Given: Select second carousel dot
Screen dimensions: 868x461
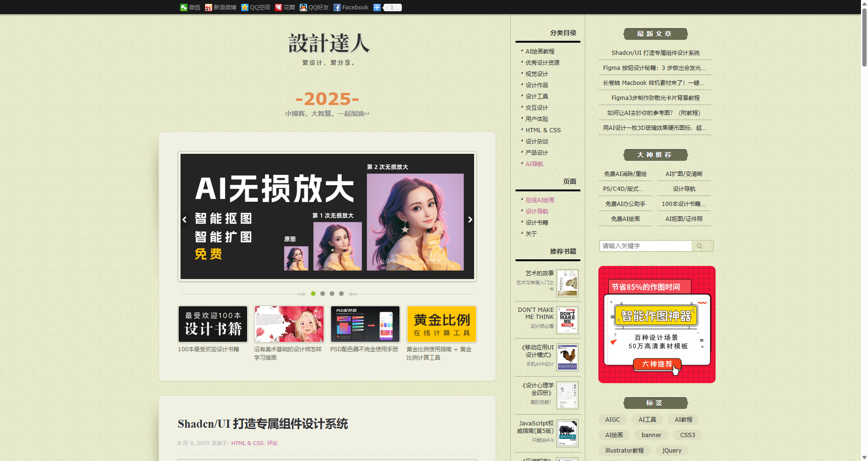Looking at the screenshot, I should [x=323, y=294].
